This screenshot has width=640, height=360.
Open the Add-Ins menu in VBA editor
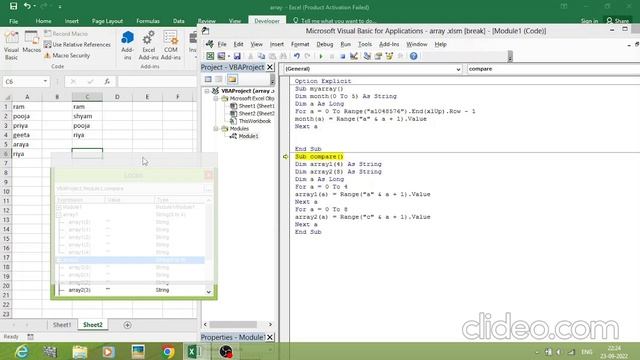pyautogui.click(x=389, y=44)
